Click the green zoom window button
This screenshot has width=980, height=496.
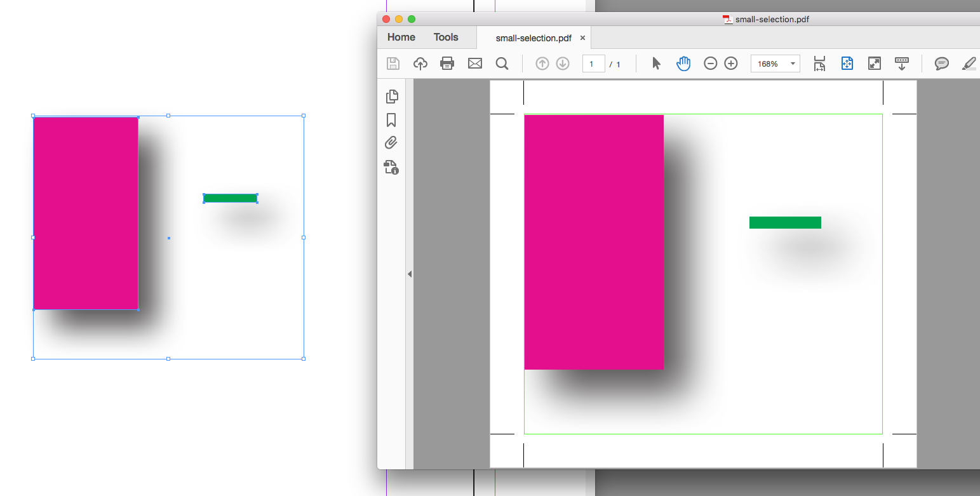pos(411,19)
